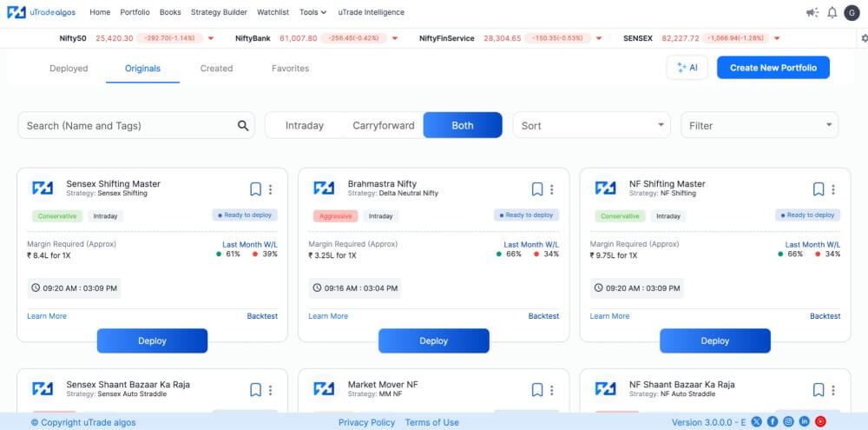868x430 pixels.
Task: Bookmark NF Shaant Bazaar Ka Raja
Action: tap(819, 390)
